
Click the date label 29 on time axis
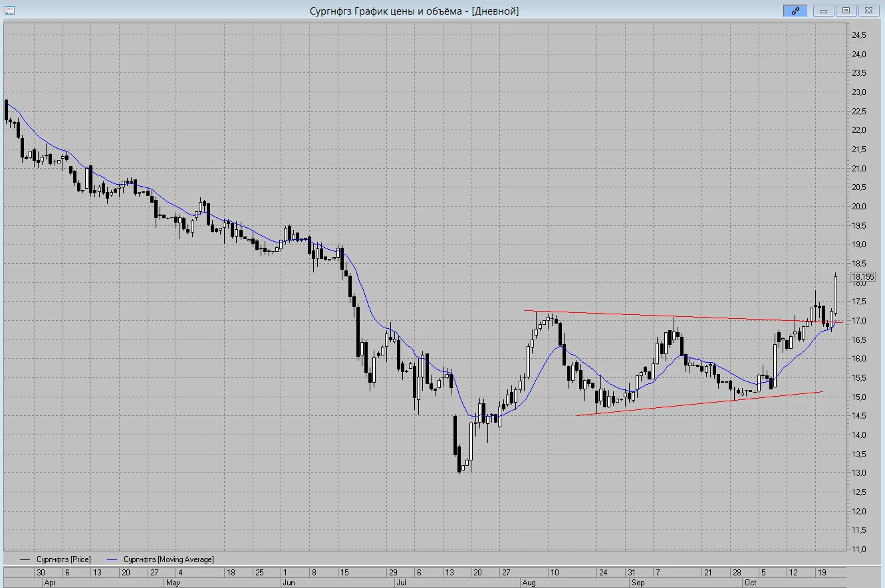(393, 572)
